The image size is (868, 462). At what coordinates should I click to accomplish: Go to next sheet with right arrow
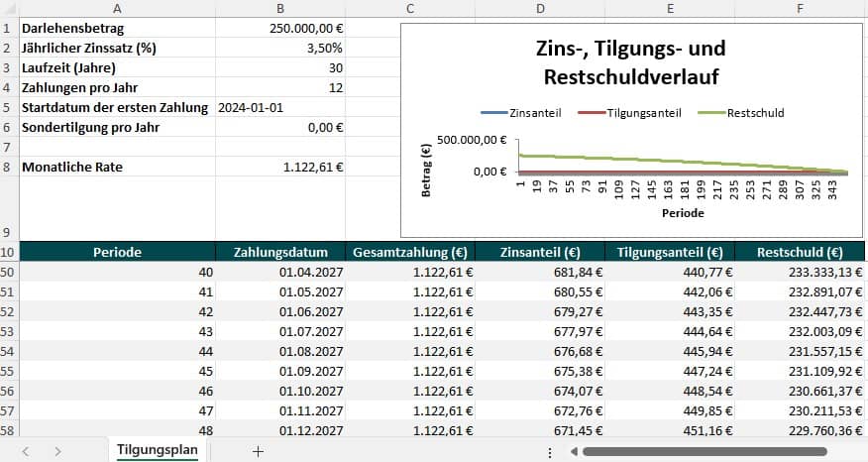(x=57, y=451)
